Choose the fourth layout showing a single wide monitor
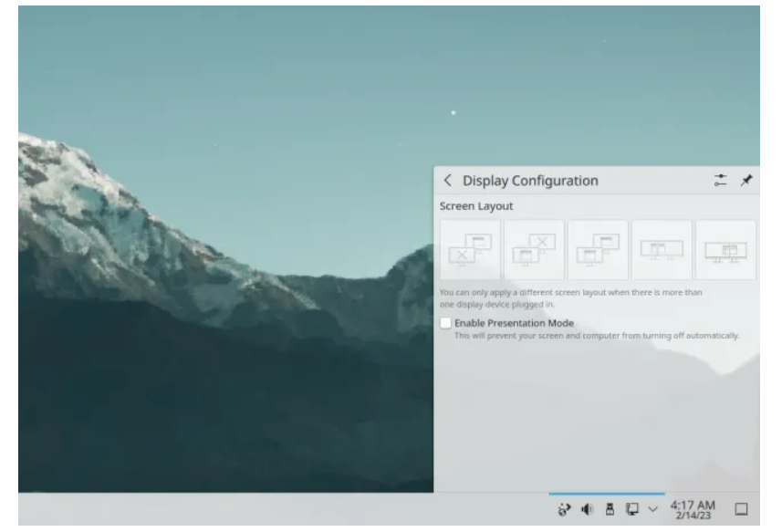Image resolution: width=782 pixels, height=532 pixels. coord(662,249)
